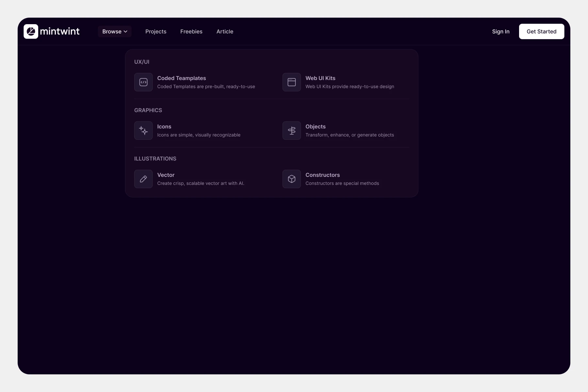
Task: Click the Coded Teamplates code icon
Action: [x=143, y=82]
